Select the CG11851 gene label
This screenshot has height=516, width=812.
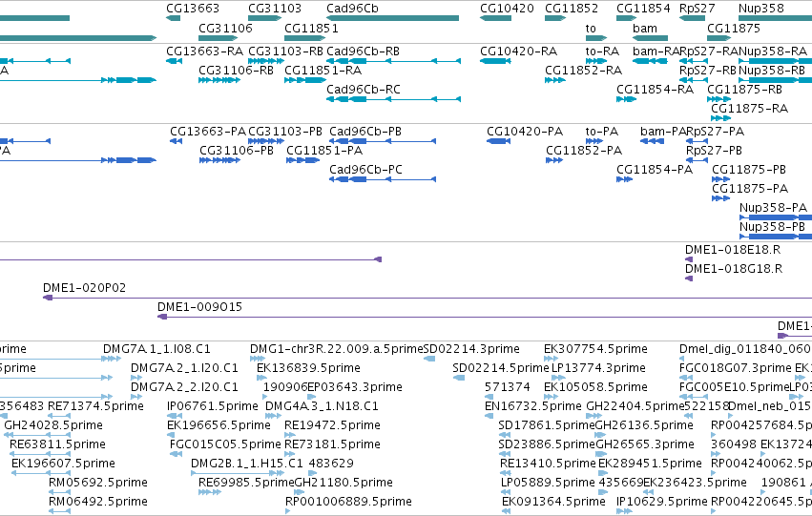pyautogui.click(x=311, y=29)
